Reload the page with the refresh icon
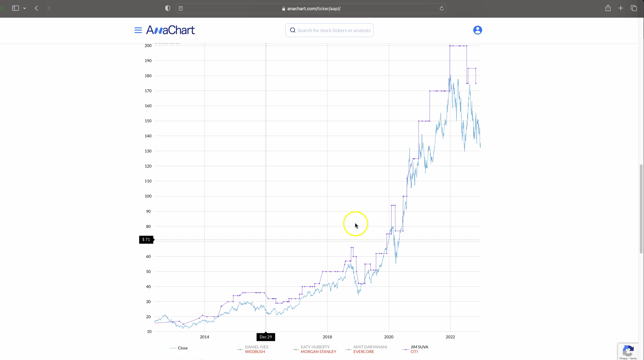Viewport: 644px width, 360px height. click(442, 8)
